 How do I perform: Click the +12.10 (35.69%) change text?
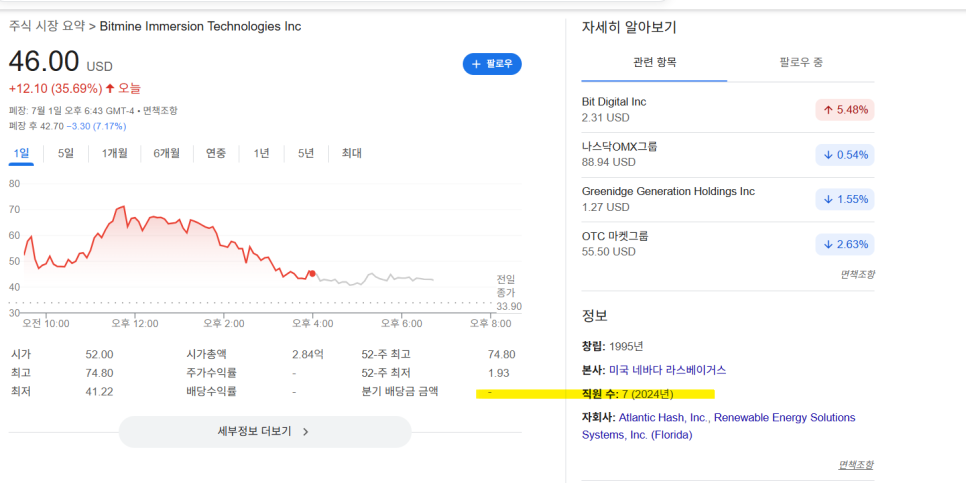(55, 89)
